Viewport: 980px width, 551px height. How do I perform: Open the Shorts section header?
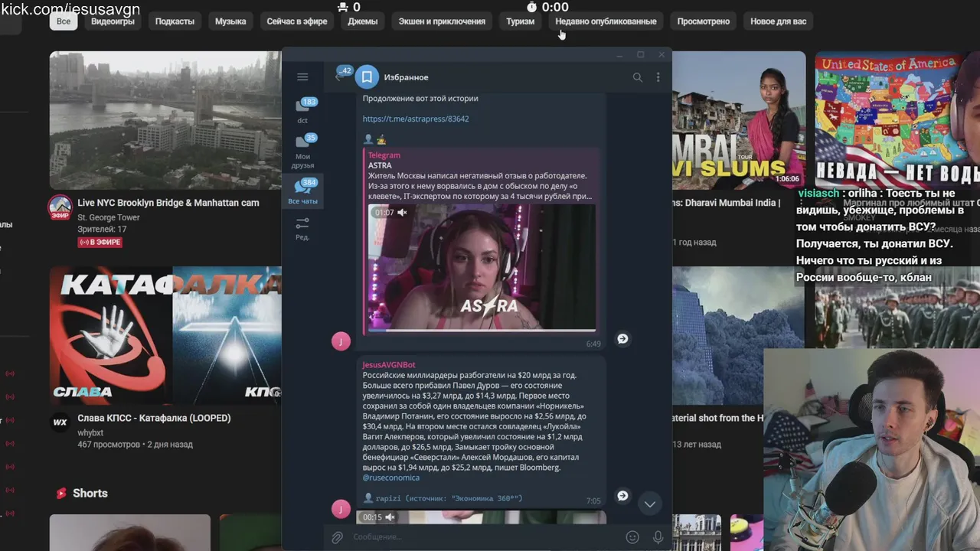pyautogui.click(x=81, y=494)
